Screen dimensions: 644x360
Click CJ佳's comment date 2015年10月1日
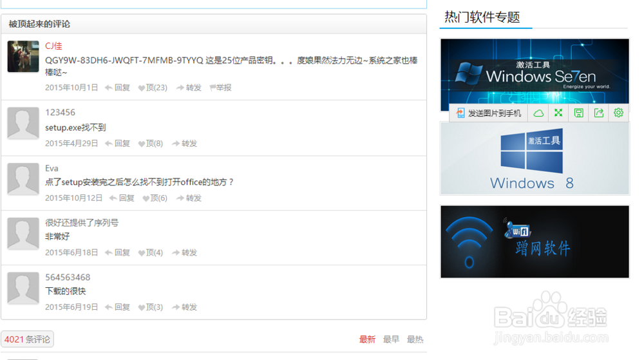(71, 88)
